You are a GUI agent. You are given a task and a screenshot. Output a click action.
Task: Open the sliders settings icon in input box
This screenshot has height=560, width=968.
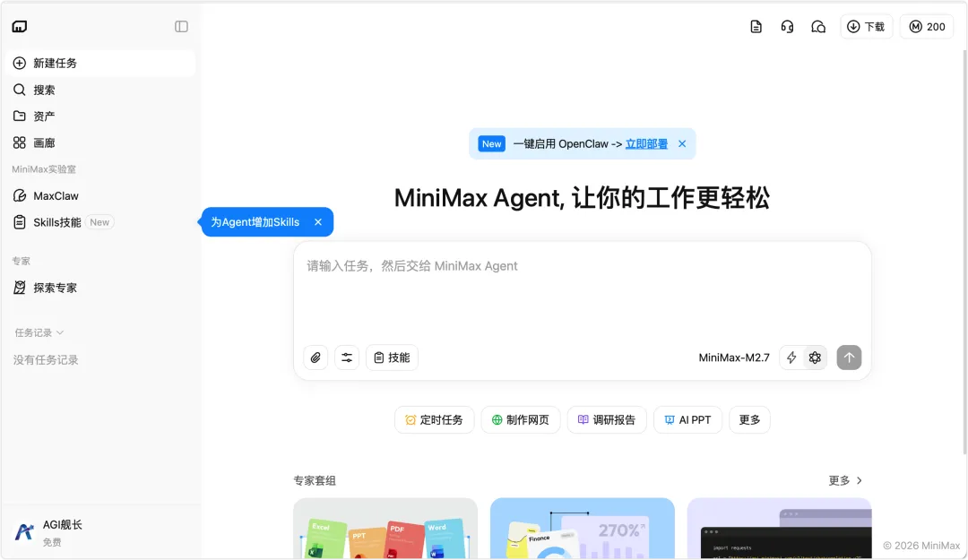click(x=347, y=358)
